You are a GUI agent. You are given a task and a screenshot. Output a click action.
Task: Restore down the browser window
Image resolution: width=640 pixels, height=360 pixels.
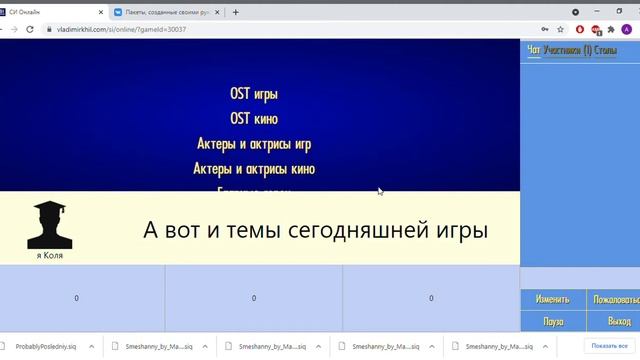click(619, 11)
